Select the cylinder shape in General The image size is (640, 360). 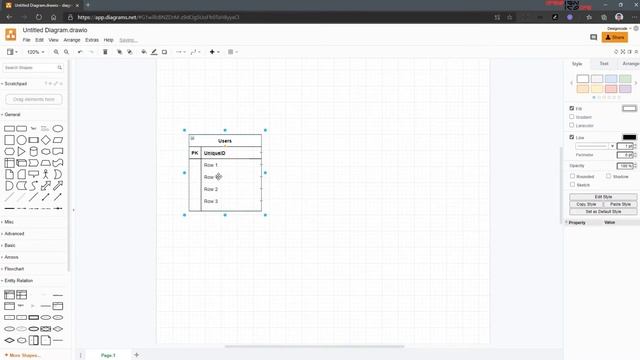coord(33,151)
